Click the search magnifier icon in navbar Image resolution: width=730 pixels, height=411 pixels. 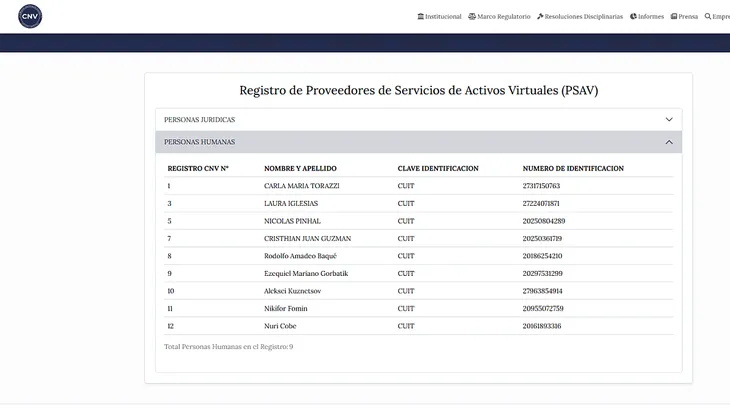(x=708, y=16)
